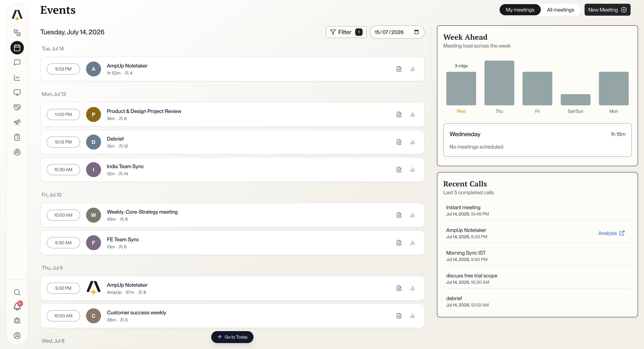Open the target goals sidebar icon
This screenshot has width=644, height=349.
coord(17,152)
